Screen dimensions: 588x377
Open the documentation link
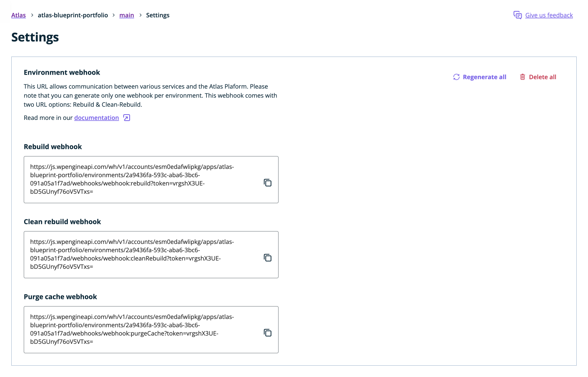tap(96, 118)
